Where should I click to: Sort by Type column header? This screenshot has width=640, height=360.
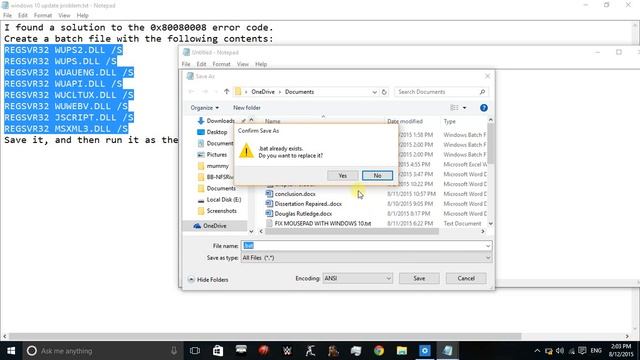tap(449, 121)
